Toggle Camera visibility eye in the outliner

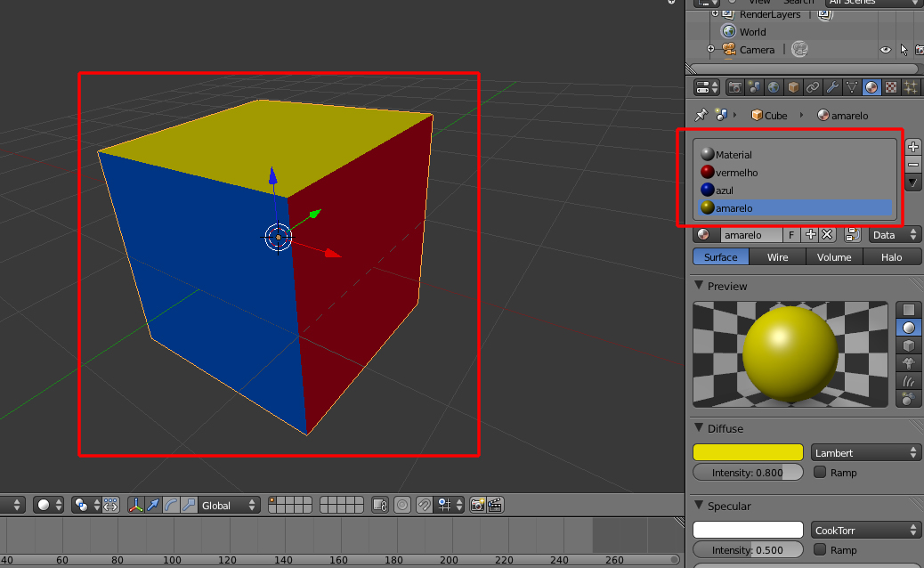884,50
